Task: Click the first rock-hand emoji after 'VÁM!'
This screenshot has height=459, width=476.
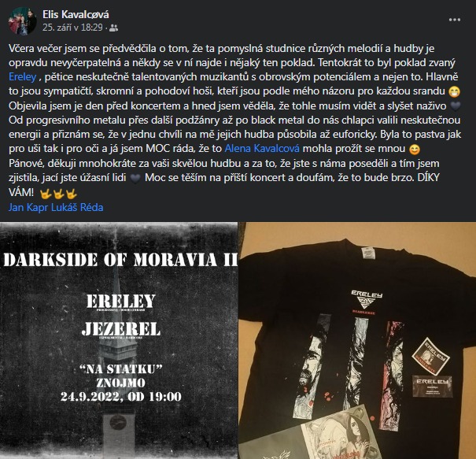Action: pyautogui.click(x=45, y=193)
